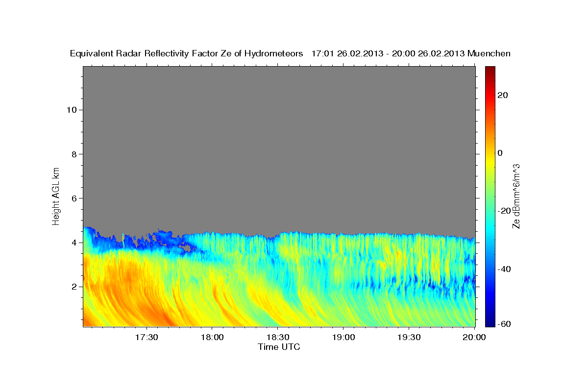Click the 18:30 time tick label
The width and height of the screenshot is (588, 392).
(278, 338)
